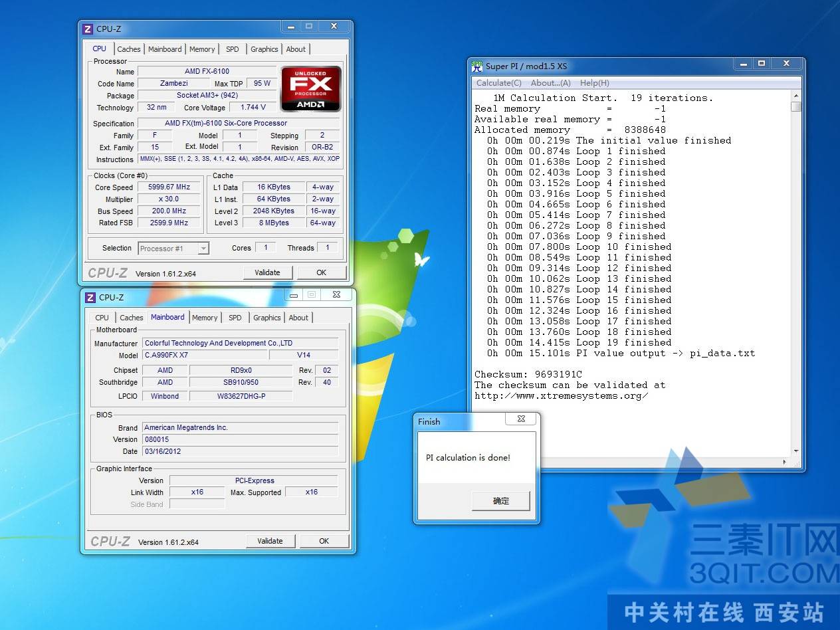Click the LPCIO value W83627DHG-P
Screen dimensions: 840x630
[241, 396]
